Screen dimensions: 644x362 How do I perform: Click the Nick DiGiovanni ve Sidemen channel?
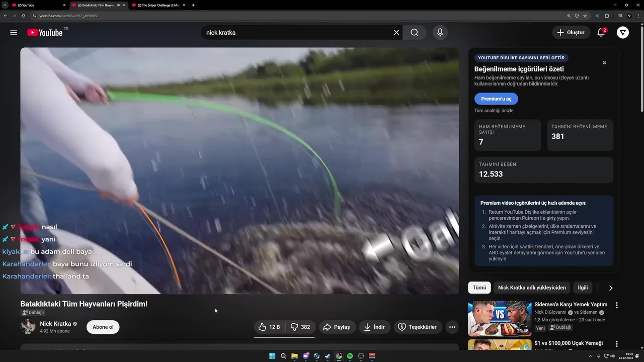coord(569,312)
